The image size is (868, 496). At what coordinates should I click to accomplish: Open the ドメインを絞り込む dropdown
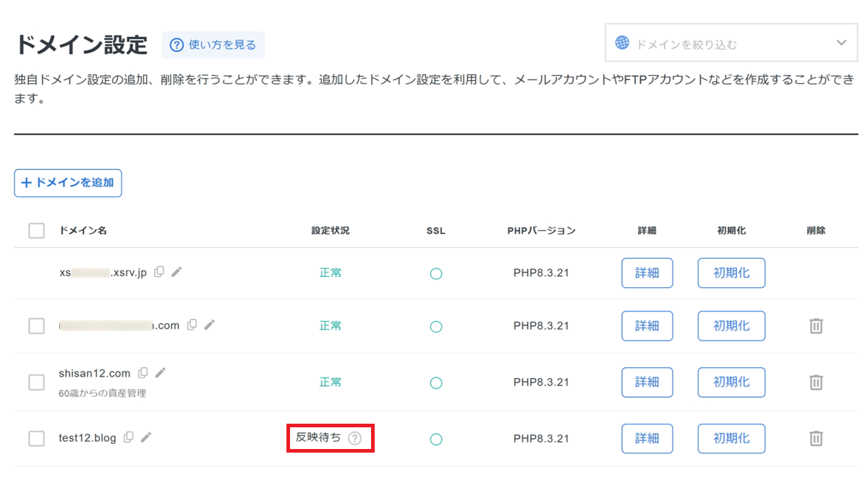click(723, 43)
